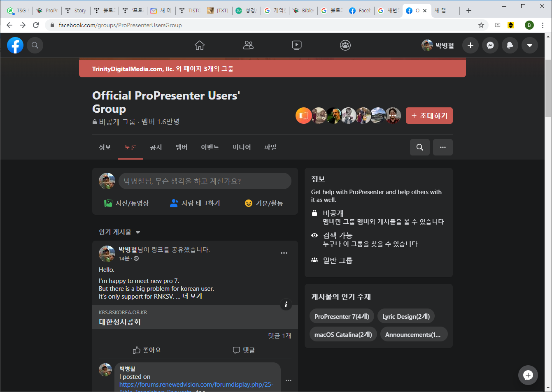
Task: Open the 박병철 profile in header
Action: (438, 45)
